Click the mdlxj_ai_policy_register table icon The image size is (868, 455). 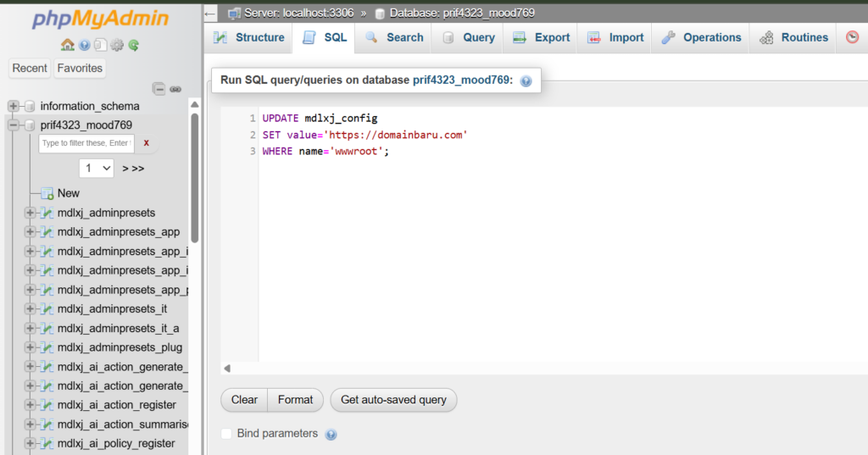pyautogui.click(x=47, y=443)
